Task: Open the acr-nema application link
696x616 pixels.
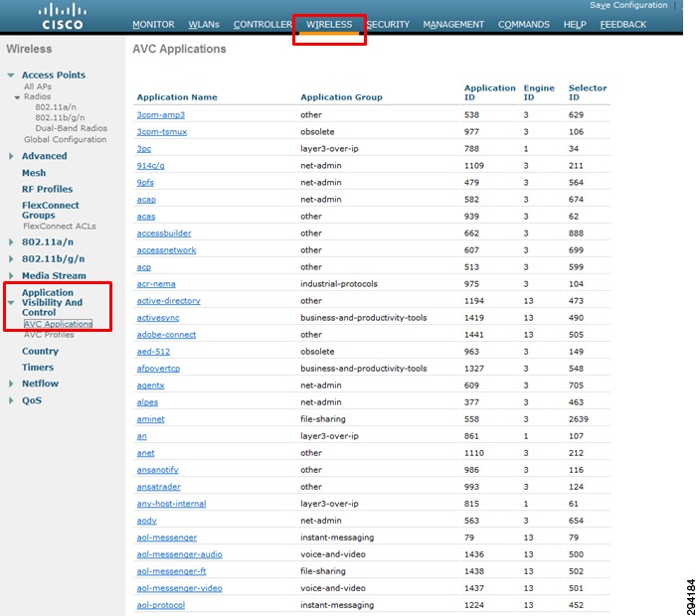Action: pos(156,284)
